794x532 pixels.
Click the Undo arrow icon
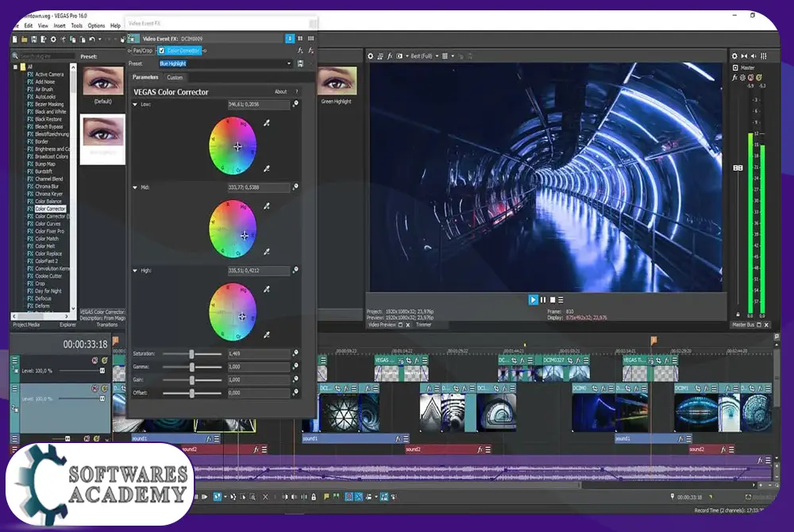tap(91, 39)
